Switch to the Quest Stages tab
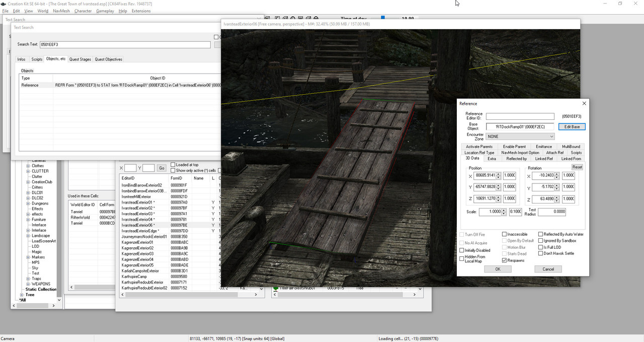This screenshot has height=342, width=644. click(80, 59)
